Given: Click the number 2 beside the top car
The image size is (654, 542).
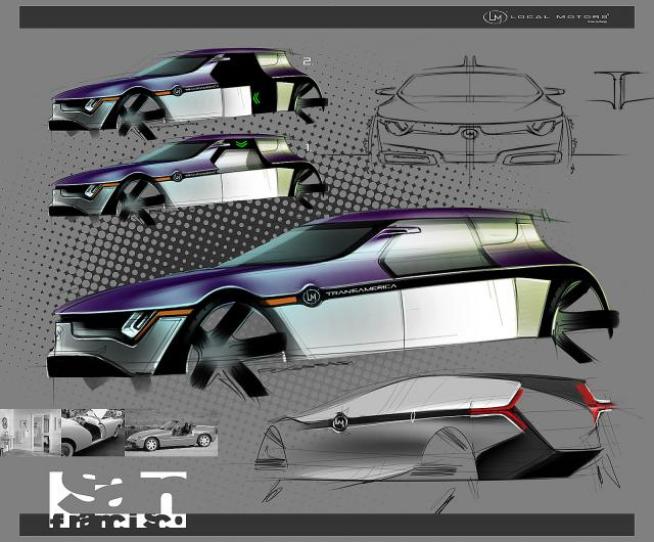Looking at the screenshot, I should tap(307, 61).
